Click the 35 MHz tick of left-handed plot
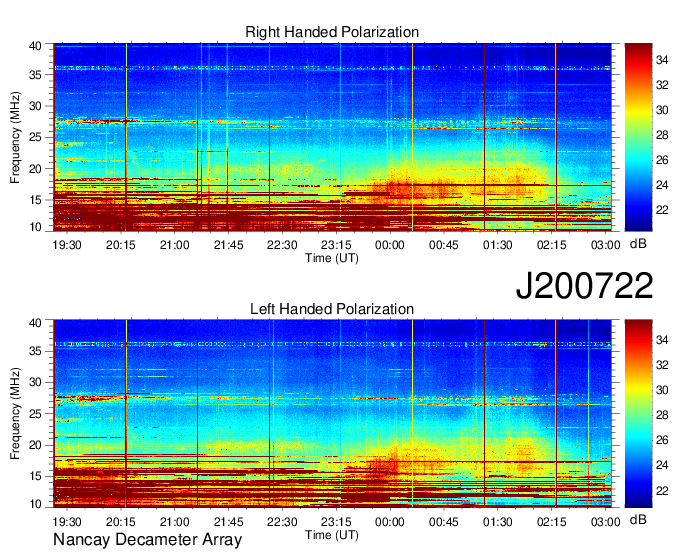 point(35,351)
